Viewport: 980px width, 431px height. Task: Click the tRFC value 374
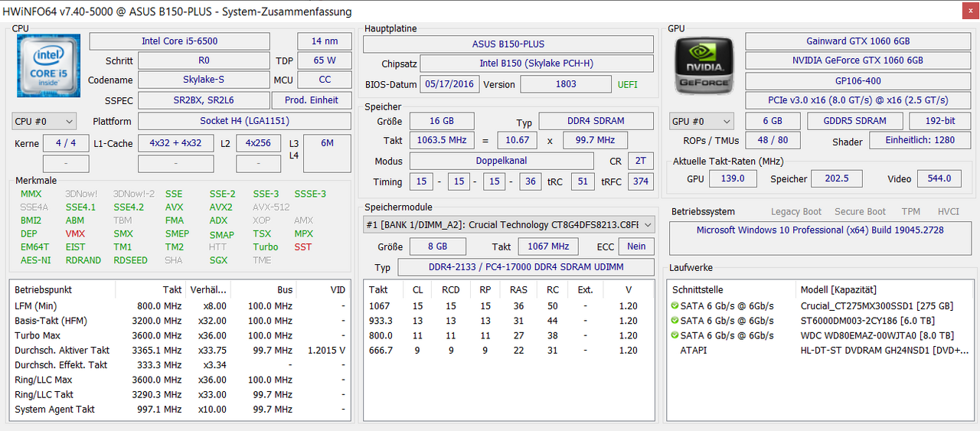tap(641, 181)
